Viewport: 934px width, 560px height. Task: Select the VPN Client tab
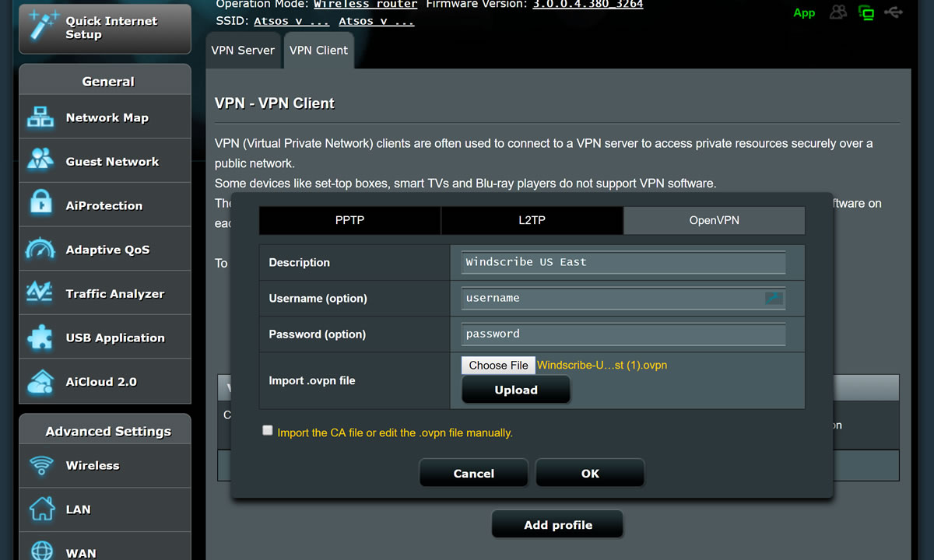318,50
